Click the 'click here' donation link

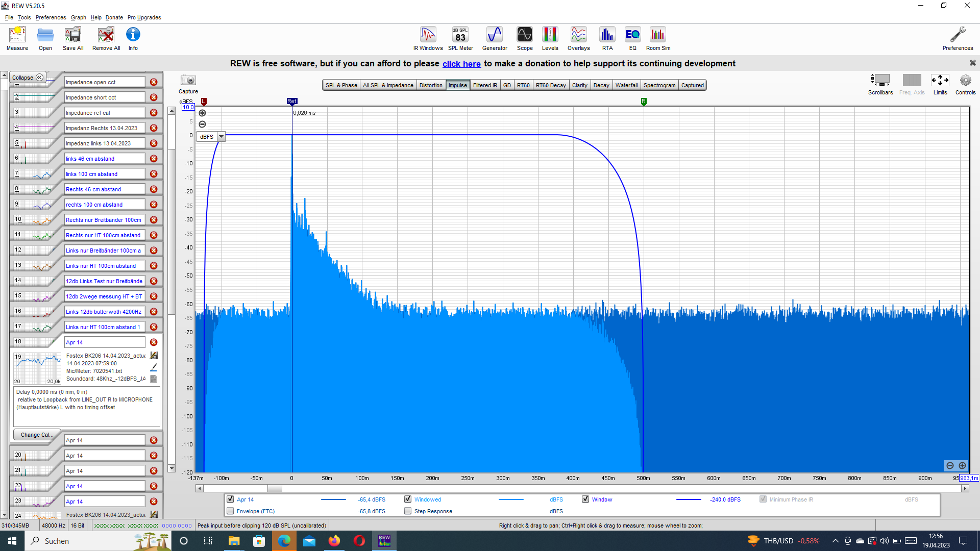click(x=461, y=64)
